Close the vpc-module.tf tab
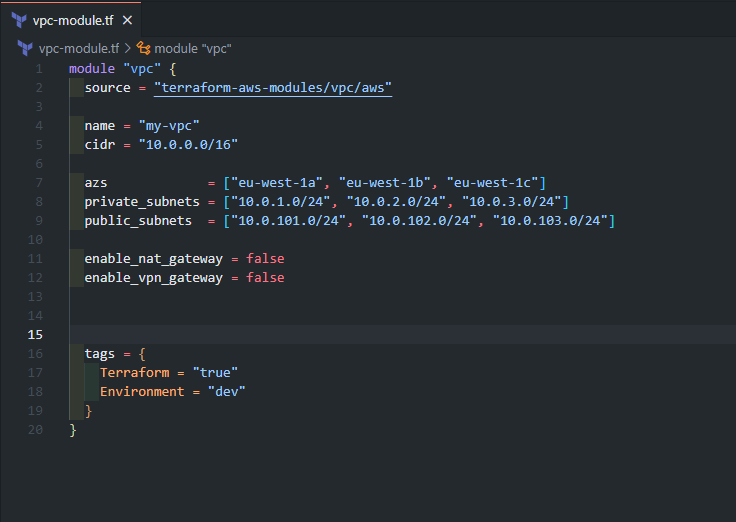The height and width of the screenshot is (522, 736). click(127, 21)
